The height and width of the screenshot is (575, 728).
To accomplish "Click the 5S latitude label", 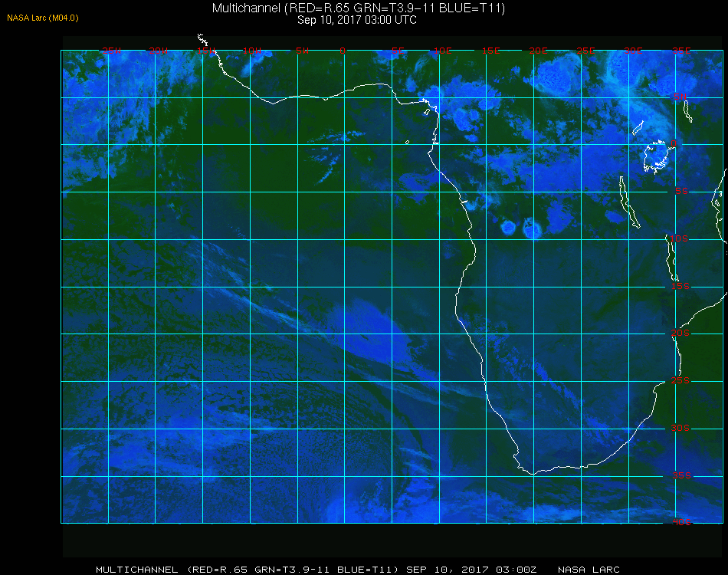I will pyautogui.click(x=681, y=191).
